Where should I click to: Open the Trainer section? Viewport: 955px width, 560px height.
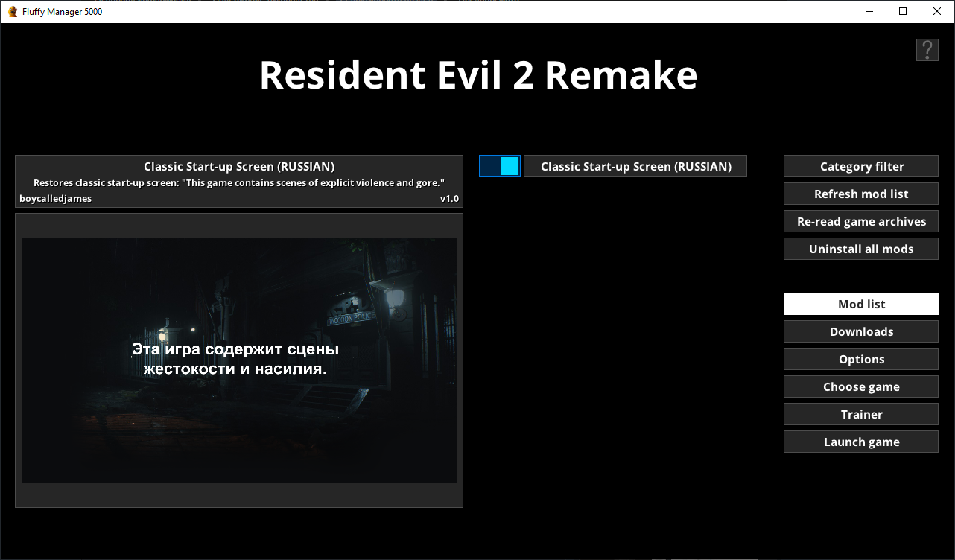click(x=861, y=414)
